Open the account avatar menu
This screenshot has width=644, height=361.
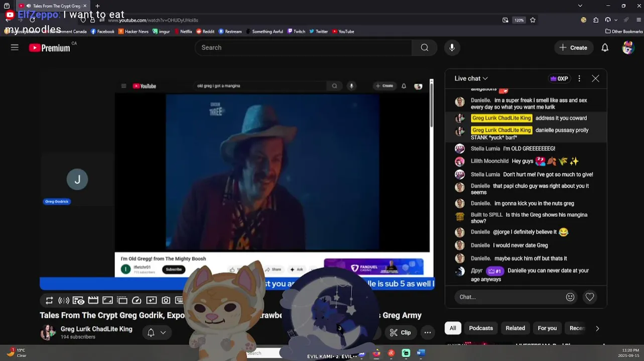(x=628, y=48)
